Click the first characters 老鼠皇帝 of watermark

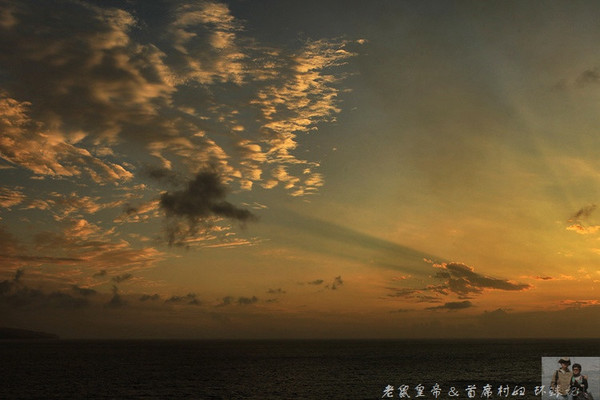click(412, 391)
